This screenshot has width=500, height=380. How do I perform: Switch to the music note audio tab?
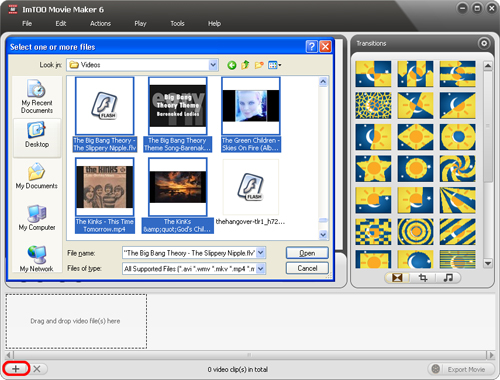[448, 278]
